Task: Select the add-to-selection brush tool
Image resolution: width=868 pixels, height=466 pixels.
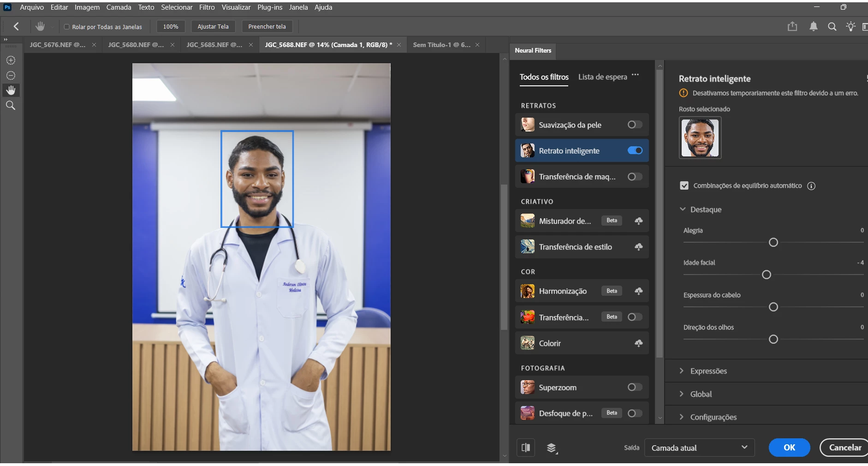Action: [x=11, y=60]
